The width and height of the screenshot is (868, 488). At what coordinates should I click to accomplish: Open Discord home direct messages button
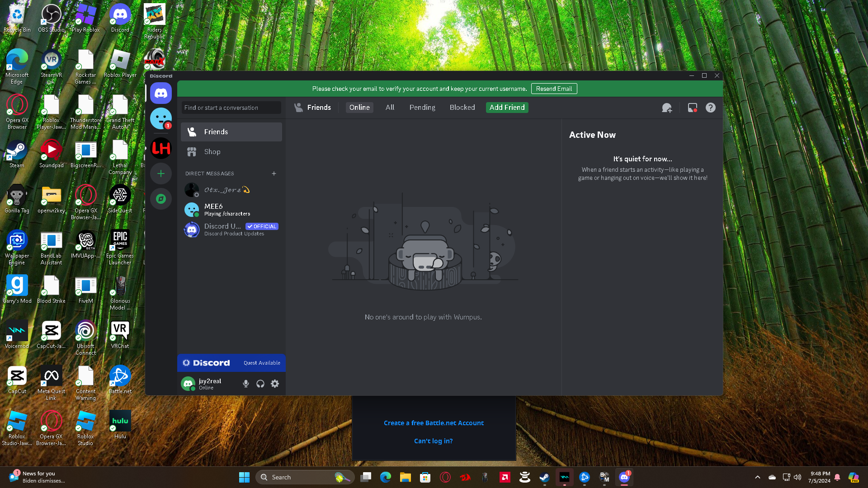click(x=161, y=93)
